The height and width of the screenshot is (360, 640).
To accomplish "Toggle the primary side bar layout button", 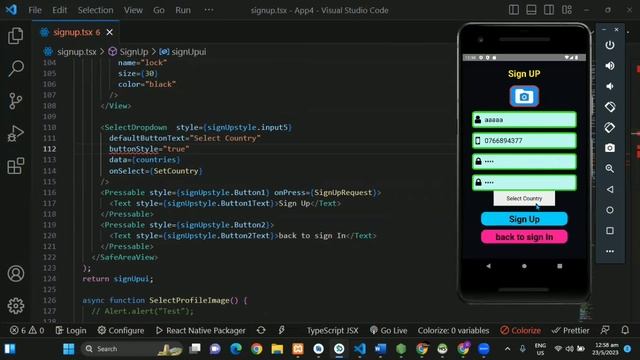I will [x=514, y=10].
